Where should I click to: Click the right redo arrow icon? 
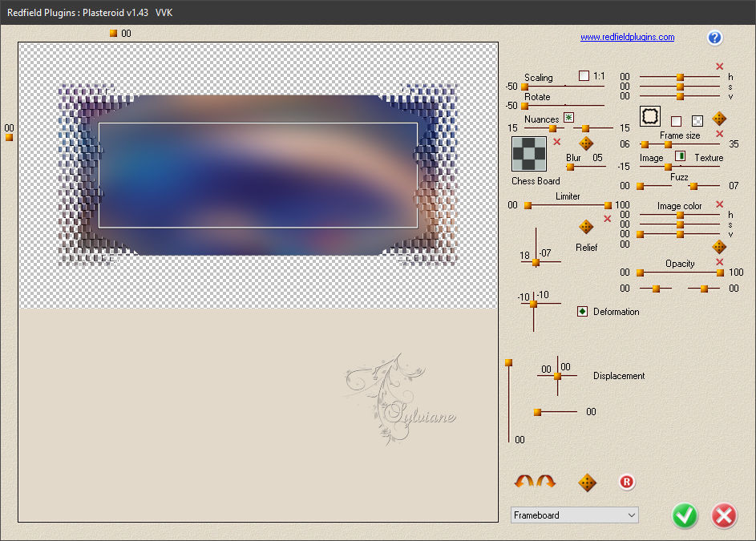click(x=546, y=481)
